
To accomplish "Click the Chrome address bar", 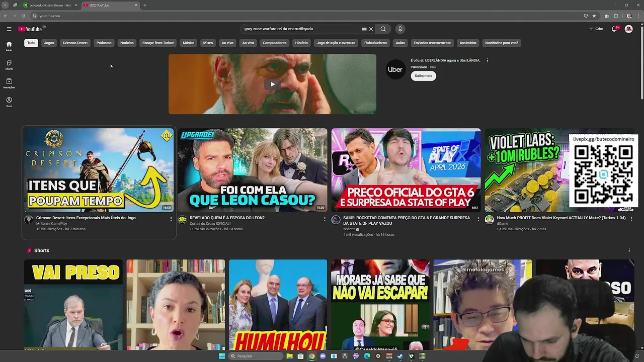I will [x=302, y=16].
